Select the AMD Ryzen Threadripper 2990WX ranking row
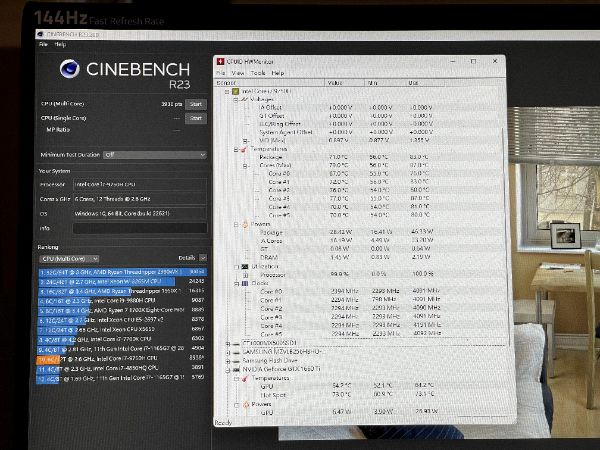 coord(122,272)
